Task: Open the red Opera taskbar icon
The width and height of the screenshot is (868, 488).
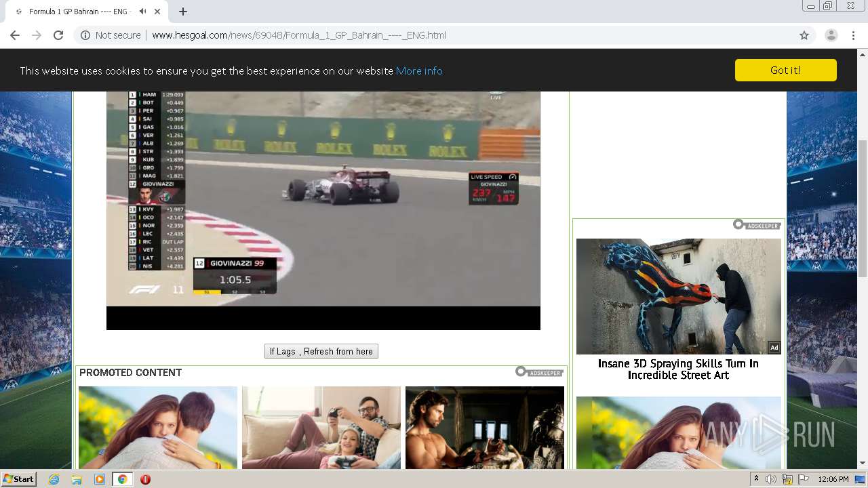Action: [x=145, y=479]
